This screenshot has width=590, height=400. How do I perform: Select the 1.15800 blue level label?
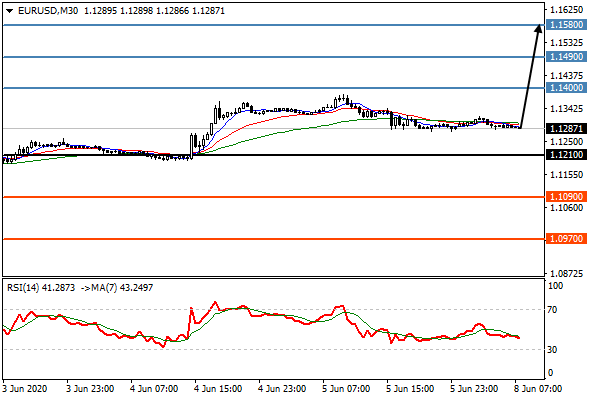point(566,25)
